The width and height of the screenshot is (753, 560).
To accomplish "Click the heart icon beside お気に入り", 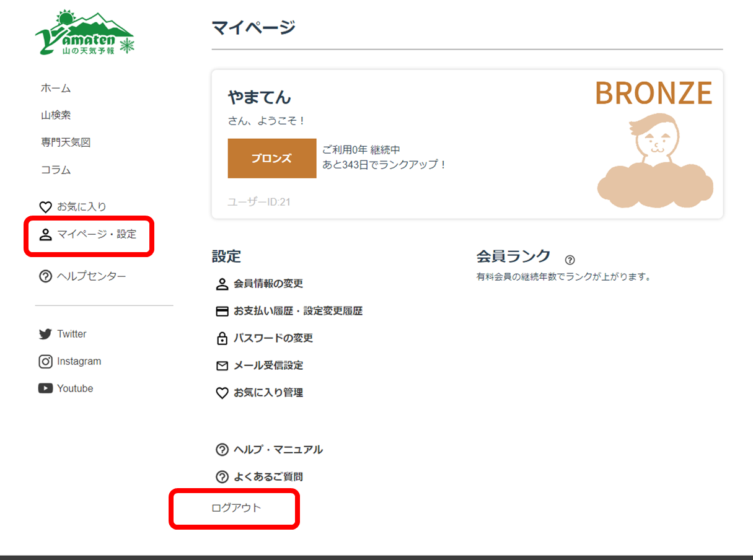I will (x=45, y=207).
